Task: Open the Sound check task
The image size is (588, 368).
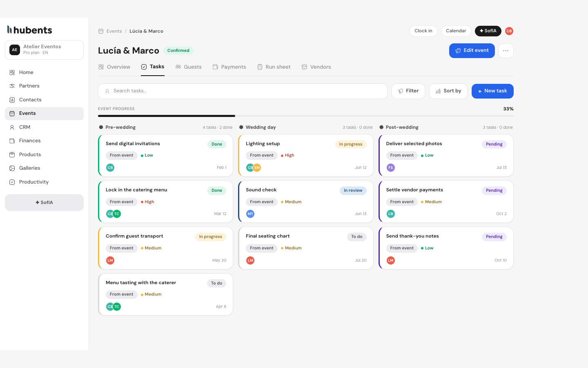Action: coord(306,202)
